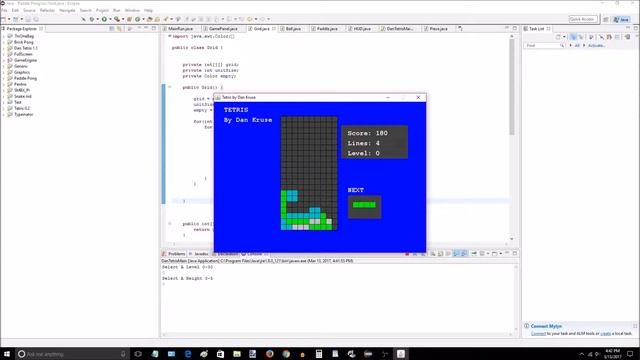
Task: Select the Java perspective button
Action: pyautogui.click(x=621, y=19)
